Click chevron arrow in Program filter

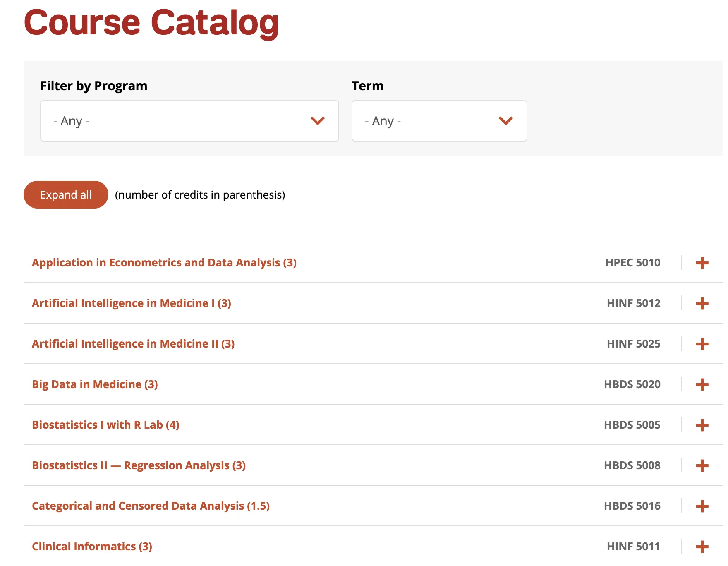pyautogui.click(x=318, y=121)
